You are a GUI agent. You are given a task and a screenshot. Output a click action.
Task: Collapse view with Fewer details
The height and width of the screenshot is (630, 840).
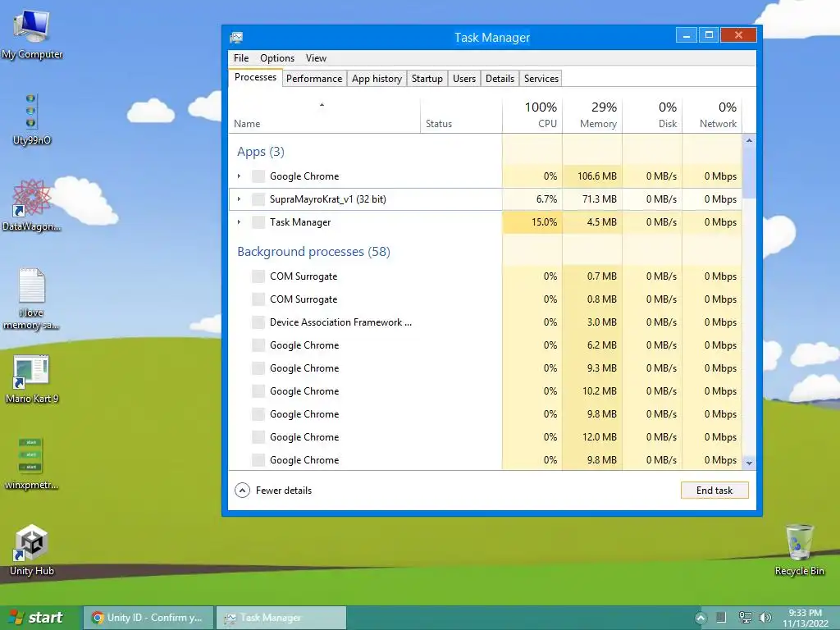click(273, 491)
